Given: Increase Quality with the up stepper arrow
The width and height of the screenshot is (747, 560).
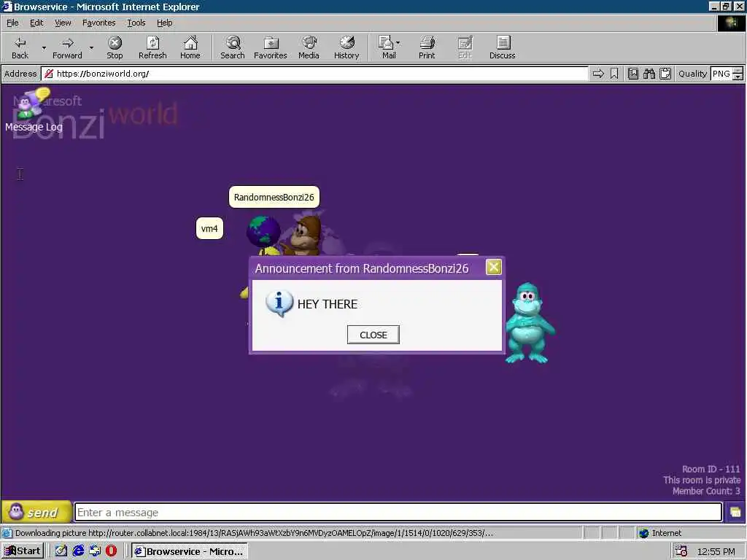Looking at the screenshot, I should (738, 71).
